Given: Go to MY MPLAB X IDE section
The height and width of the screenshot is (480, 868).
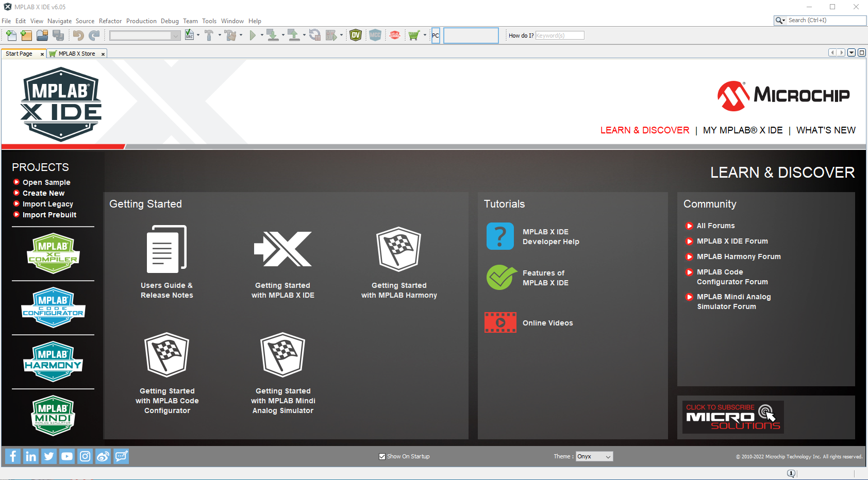Looking at the screenshot, I should [x=743, y=130].
